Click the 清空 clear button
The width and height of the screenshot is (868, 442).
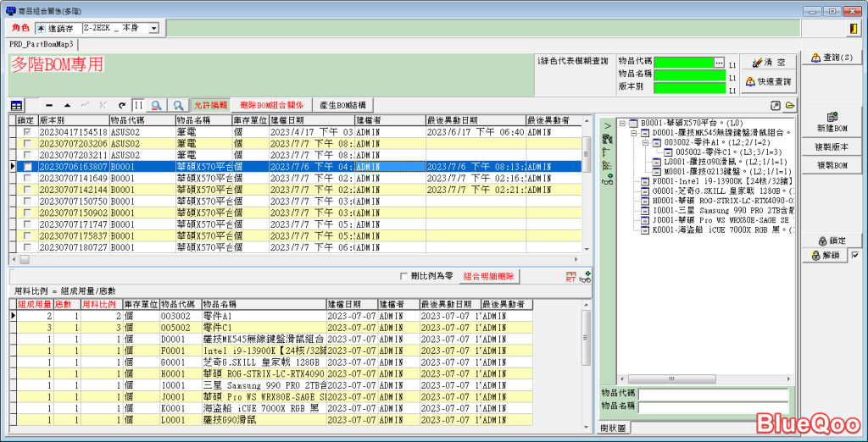768,63
